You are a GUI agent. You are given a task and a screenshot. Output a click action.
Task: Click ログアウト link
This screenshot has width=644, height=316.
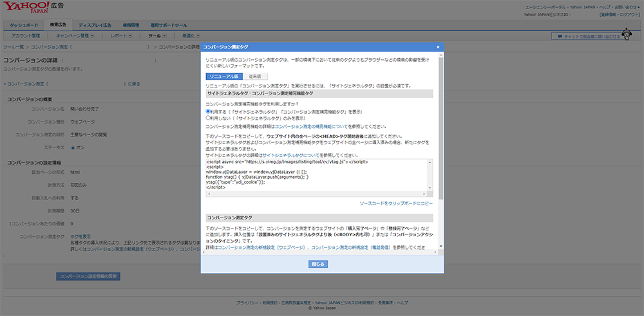[x=630, y=14]
